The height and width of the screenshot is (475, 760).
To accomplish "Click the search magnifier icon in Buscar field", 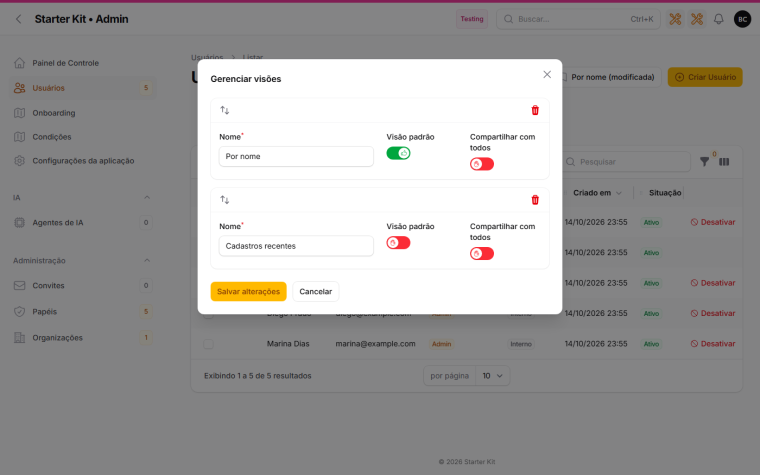I will [x=508, y=19].
